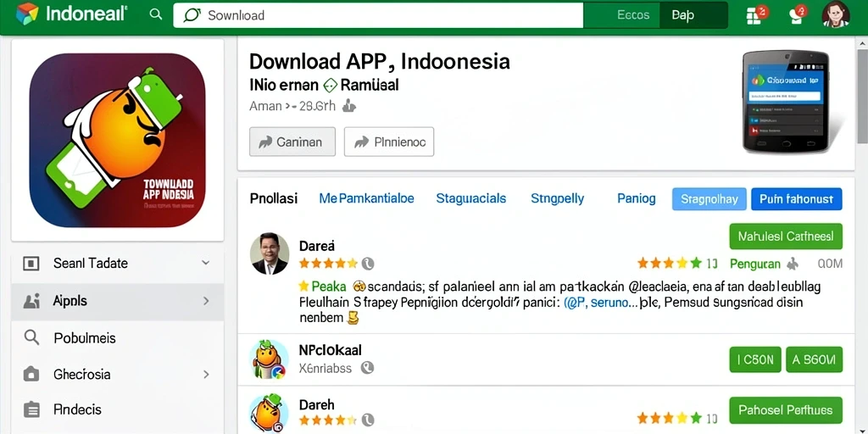Click the star rating under Dareh
Viewport: 868px width, 434px height.
pyautogui.click(x=328, y=420)
